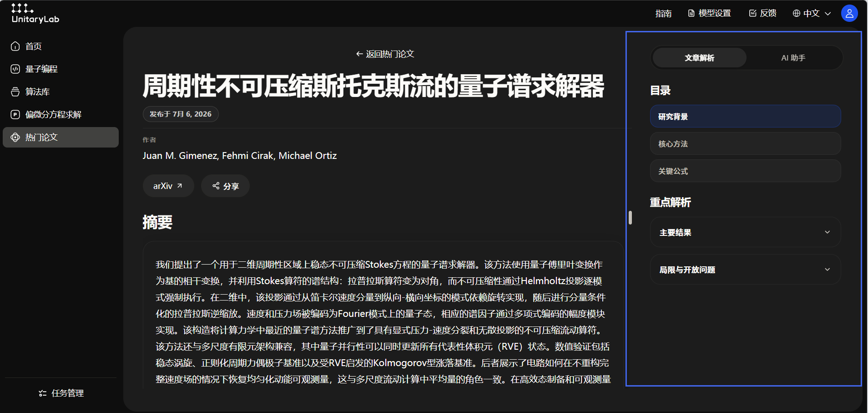Click the 反馈 feedback button
The height and width of the screenshot is (413, 868).
click(x=763, y=13)
